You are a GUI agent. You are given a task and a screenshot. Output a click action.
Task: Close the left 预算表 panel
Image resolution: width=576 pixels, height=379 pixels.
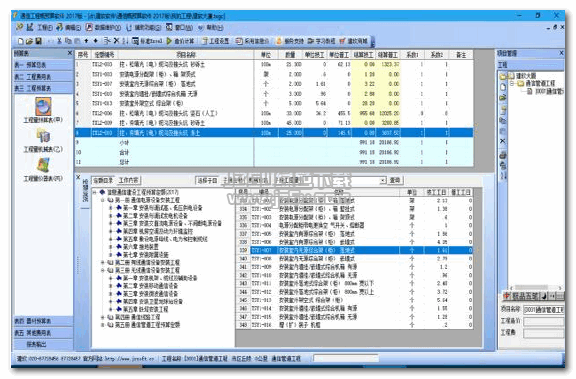[70, 53]
